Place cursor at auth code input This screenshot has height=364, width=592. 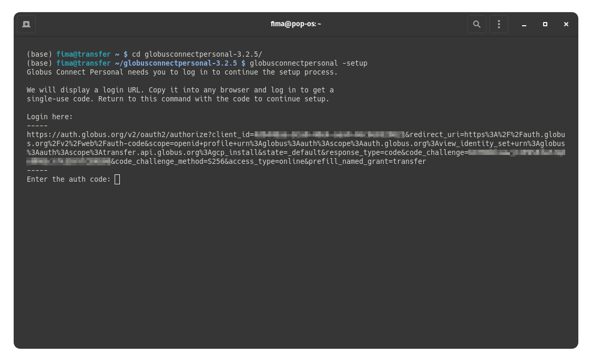pyautogui.click(x=117, y=180)
